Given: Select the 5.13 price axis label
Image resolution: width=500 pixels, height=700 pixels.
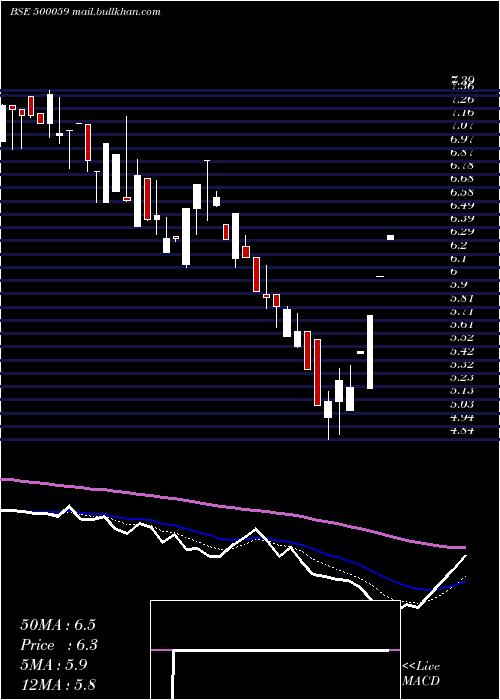Looking at the screenshot, I should pyautogui.click(x=462, y=391).
